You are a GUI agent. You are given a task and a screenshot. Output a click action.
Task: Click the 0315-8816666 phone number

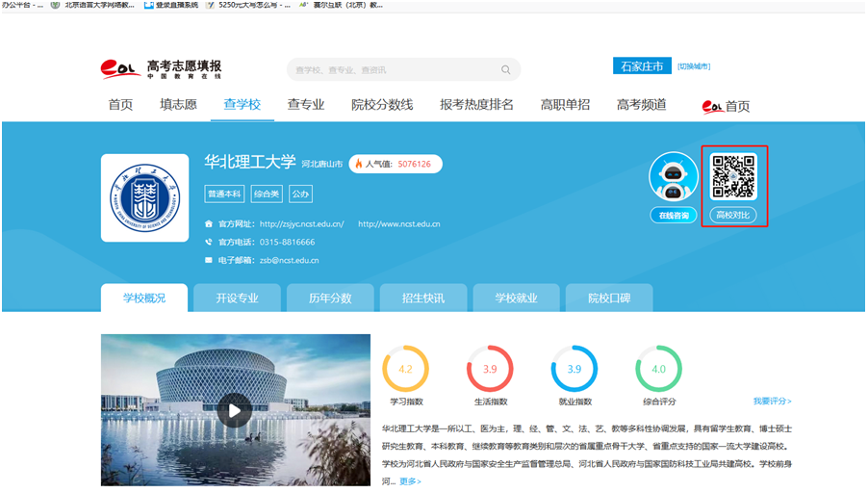pyautogui.click(x=288, y=242)
